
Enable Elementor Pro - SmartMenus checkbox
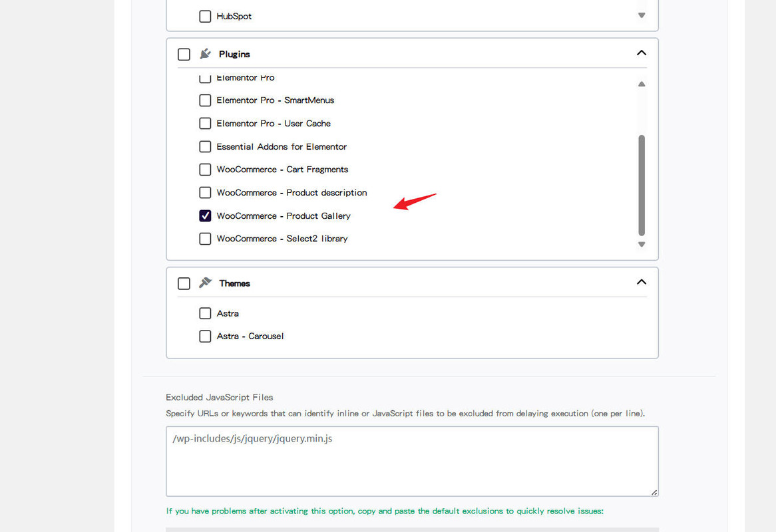[205, 100]
